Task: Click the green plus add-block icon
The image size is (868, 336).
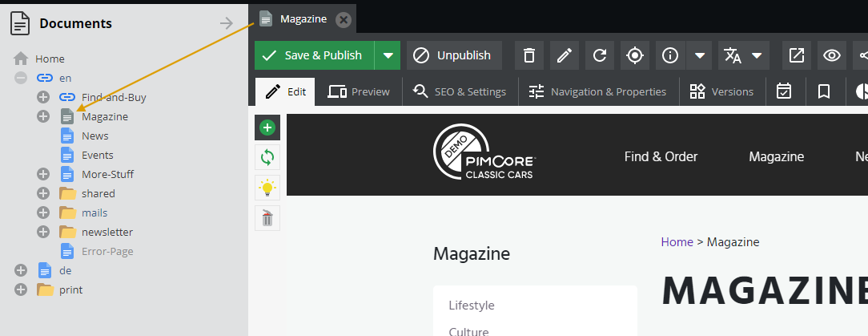Action: (267, 128)
